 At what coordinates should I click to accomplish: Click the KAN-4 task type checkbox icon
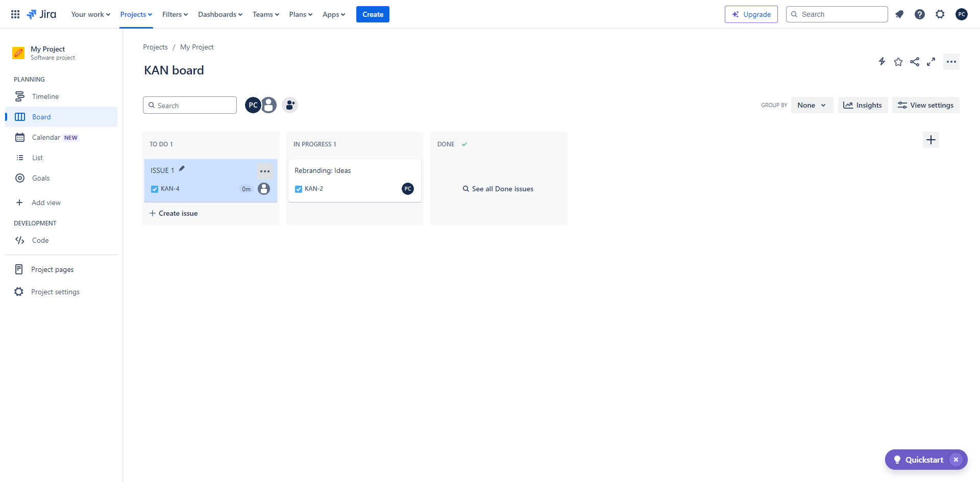155,189
